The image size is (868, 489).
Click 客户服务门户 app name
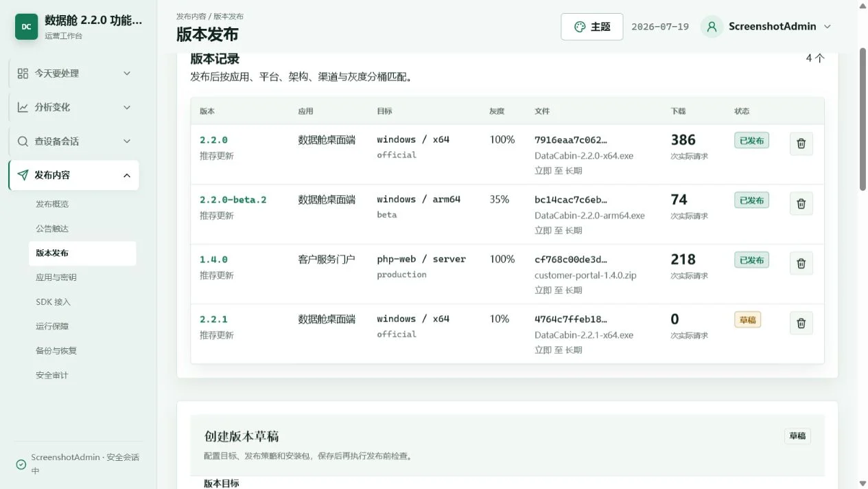click(327, 260)
